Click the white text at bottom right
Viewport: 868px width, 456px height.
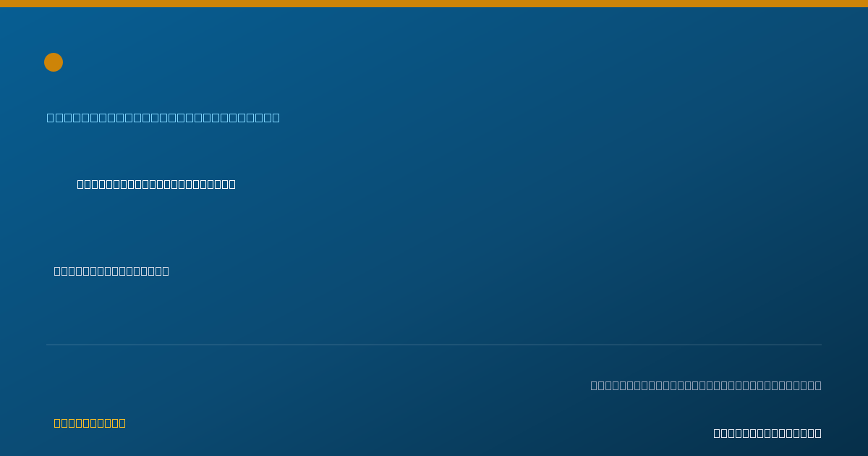tap(767, 433)
